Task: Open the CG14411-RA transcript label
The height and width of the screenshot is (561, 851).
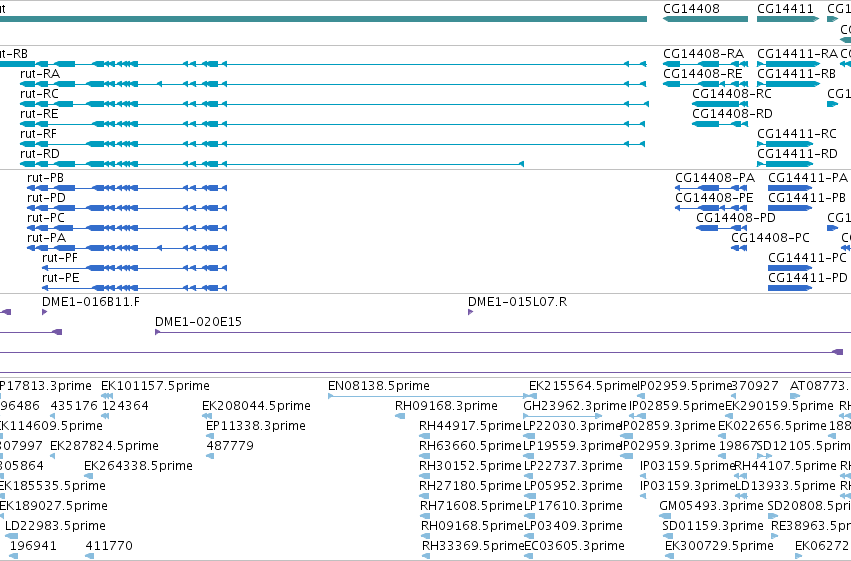Action: 797,54
